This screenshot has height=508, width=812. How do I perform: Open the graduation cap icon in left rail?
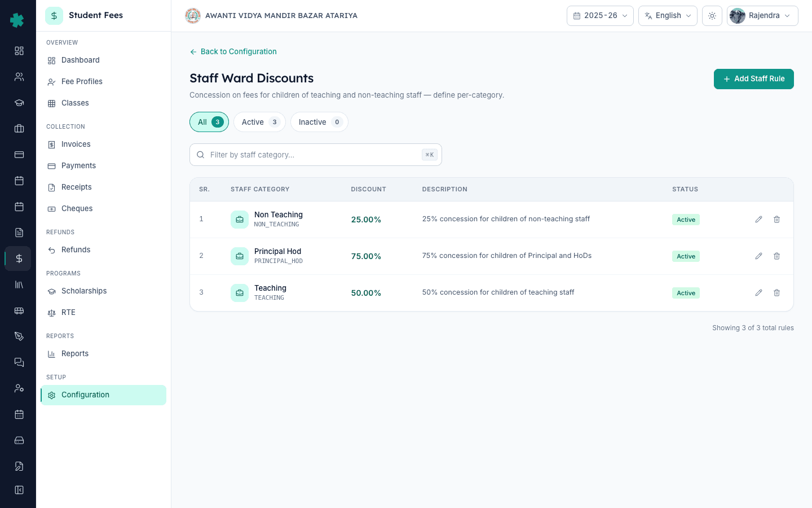[19, 103]
